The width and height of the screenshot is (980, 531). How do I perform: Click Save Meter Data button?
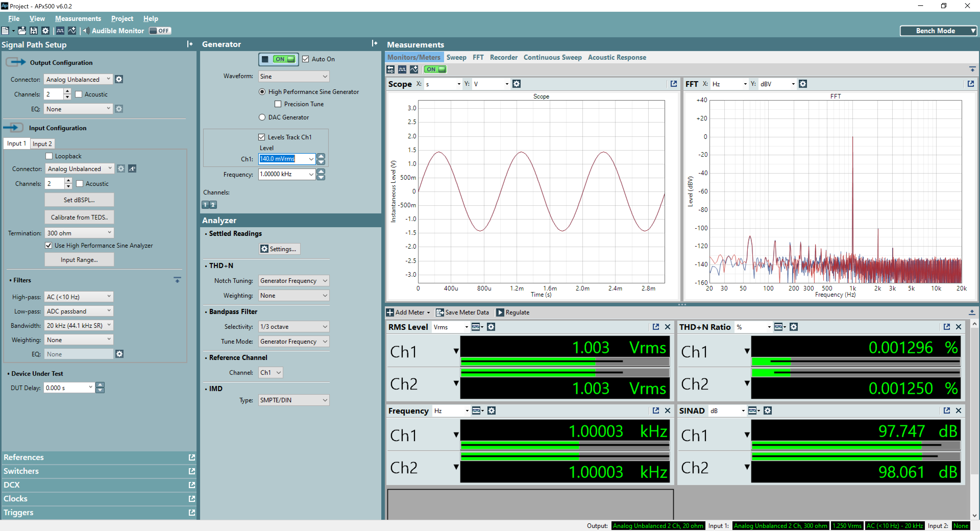click(463, 312)
